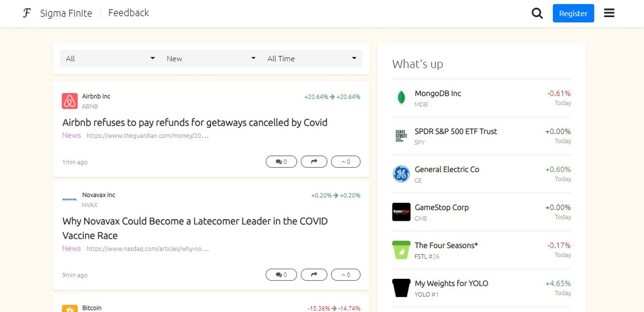
Task: Click Bitcoin -15.36% change indicator
Action: (x=334, y=308)
